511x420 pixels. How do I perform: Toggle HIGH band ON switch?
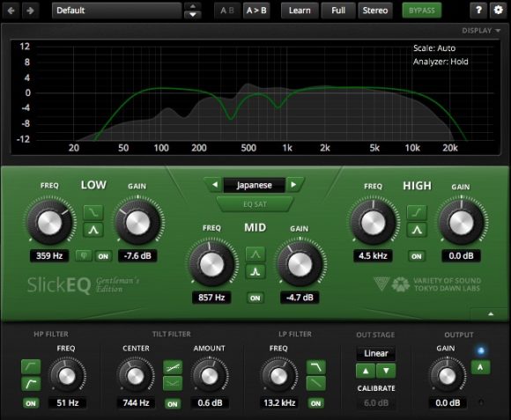pos(417,256)
